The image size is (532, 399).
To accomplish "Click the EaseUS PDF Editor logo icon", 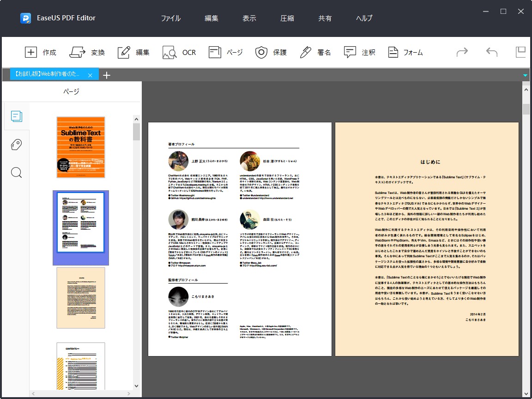I will tap(25, 18).
